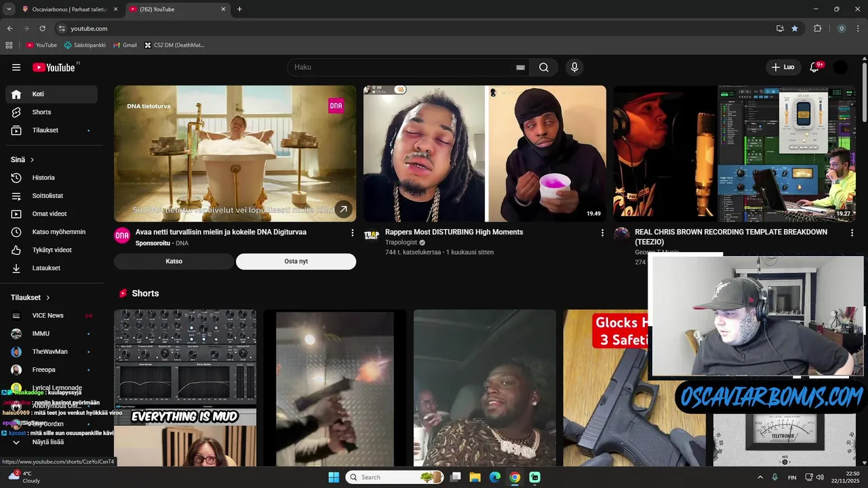
Task: Open the Chrome apps grid shortcut
Action: [9, 45]
